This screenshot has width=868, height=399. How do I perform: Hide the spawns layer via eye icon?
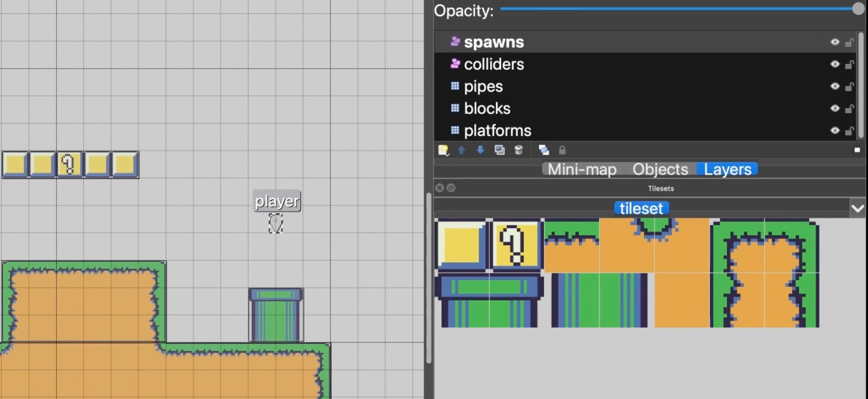pyautogui.click(x=835, y=42)
